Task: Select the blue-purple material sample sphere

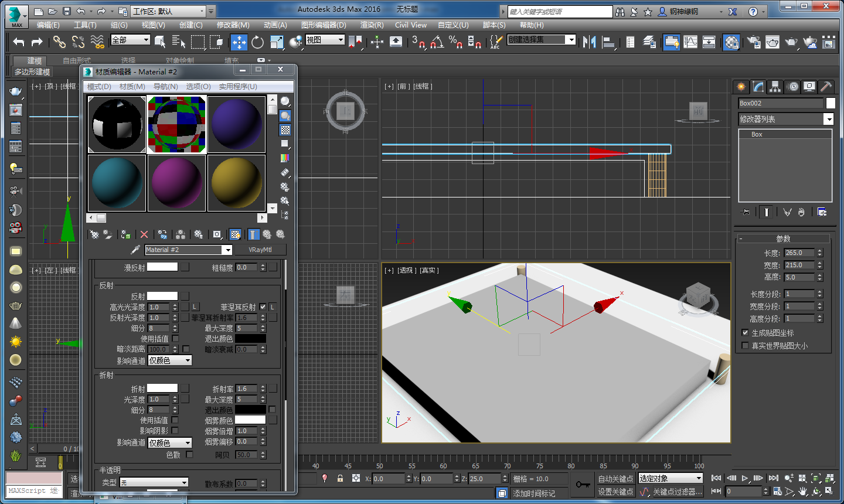Action: [236, 125]
